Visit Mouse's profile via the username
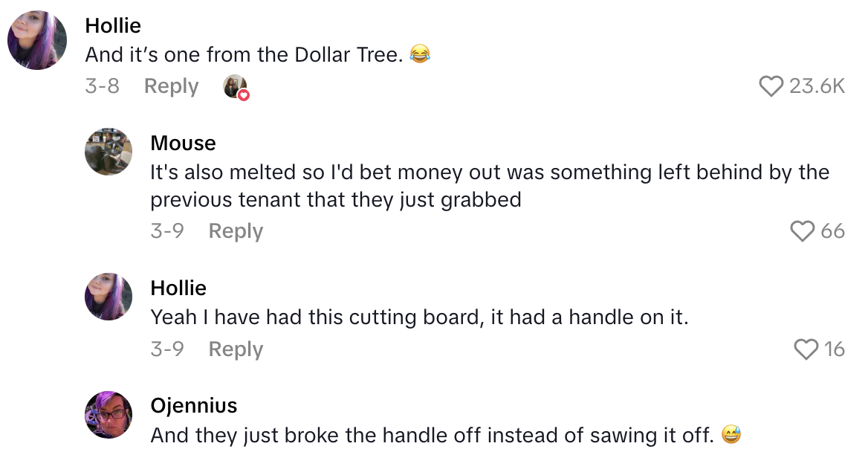The image size is (868, 452). click(183, 143)
